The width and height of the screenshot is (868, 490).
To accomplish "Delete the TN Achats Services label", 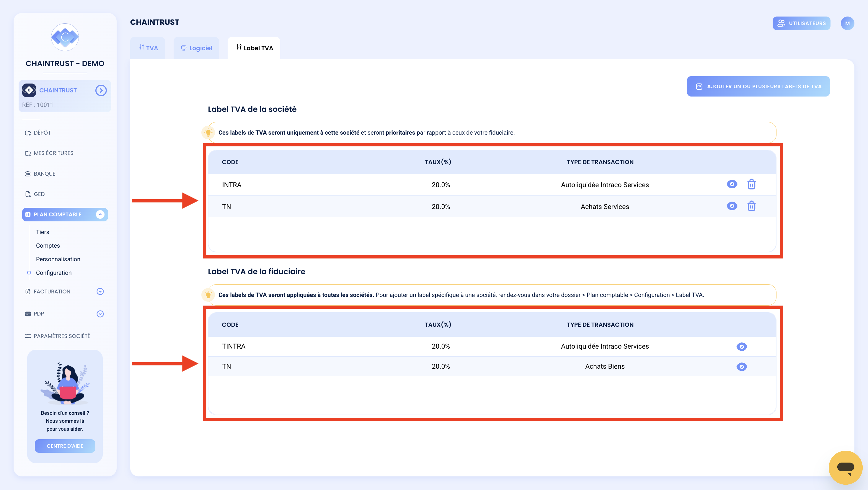I will 751,206.
